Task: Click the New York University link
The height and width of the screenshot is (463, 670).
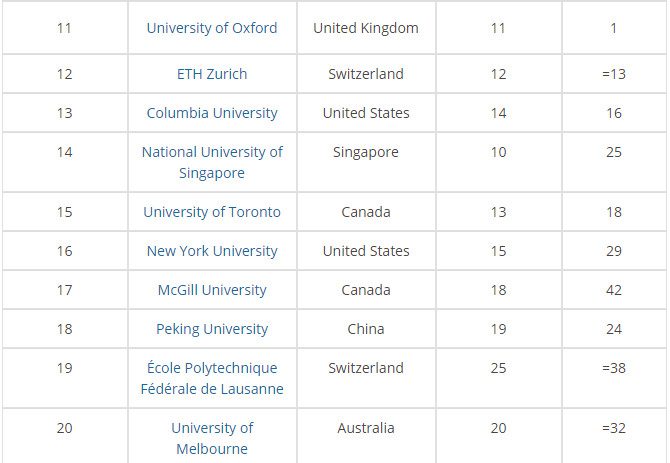Action: point(212,251)
